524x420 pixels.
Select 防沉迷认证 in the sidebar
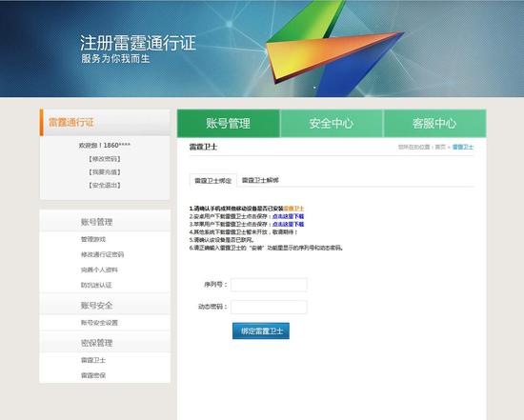pos(96,285)
